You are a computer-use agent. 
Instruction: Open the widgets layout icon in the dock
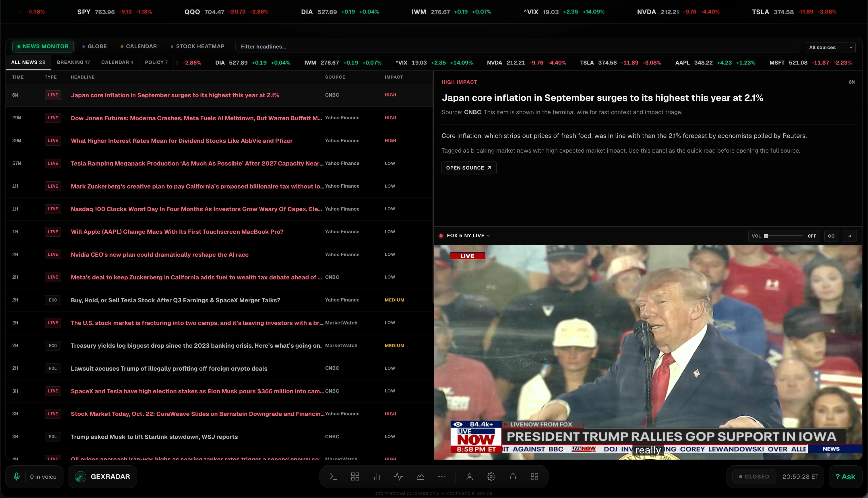click(534, 476)
